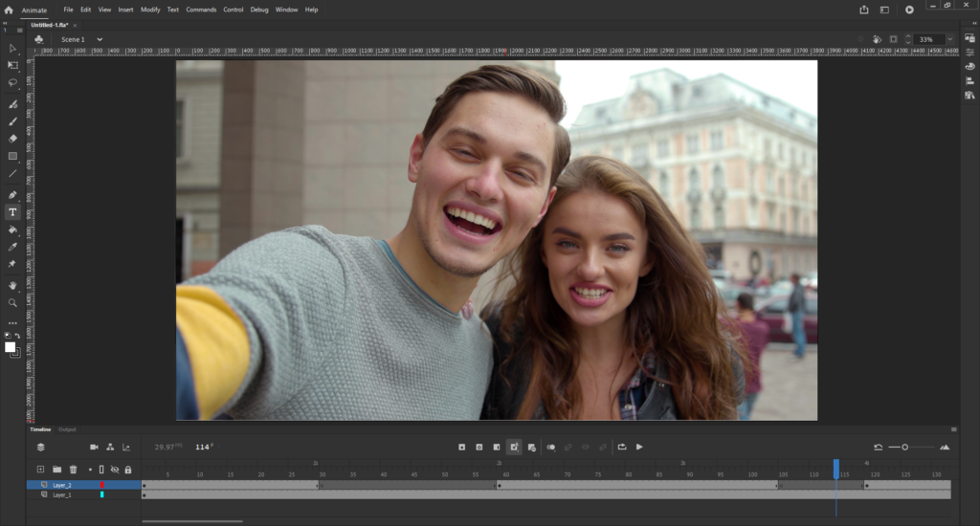Add a new layer in the timeline
The width and height of the screenshot is (980, 526).
tap(40, 470)
